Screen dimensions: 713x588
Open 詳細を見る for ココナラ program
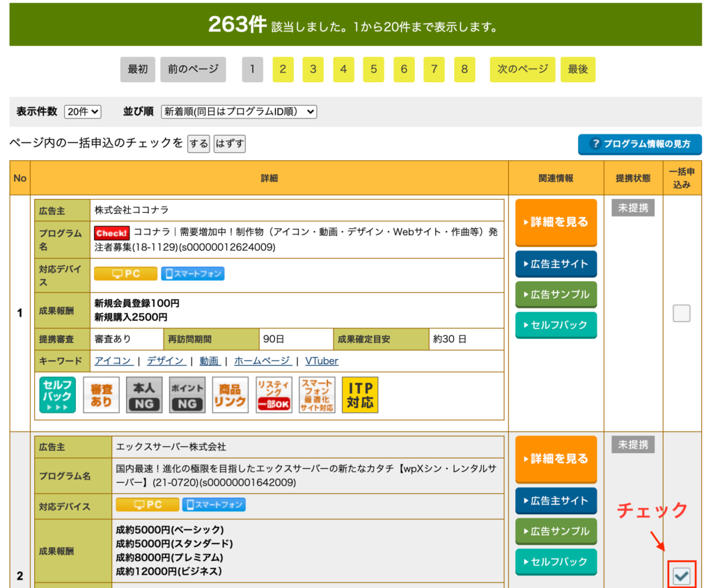click(556, 223)
